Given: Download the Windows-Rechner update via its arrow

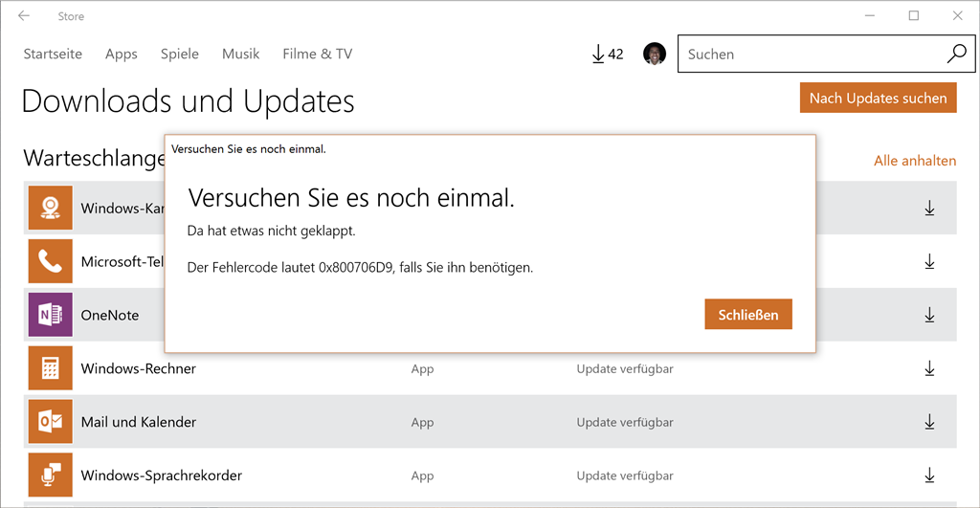Looking at the screenshot, I should (x=929, y=368).
